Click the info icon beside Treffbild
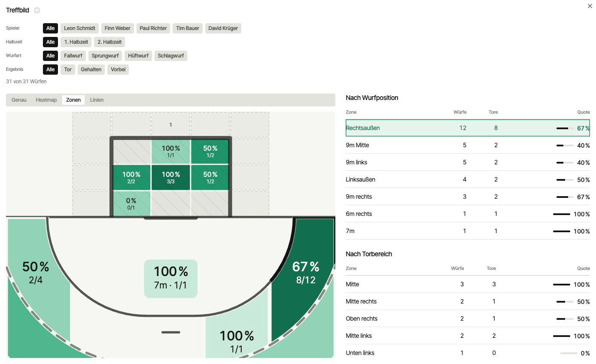Screen dimensions: 596x364 pyautogui.click(x=37, y=10)
